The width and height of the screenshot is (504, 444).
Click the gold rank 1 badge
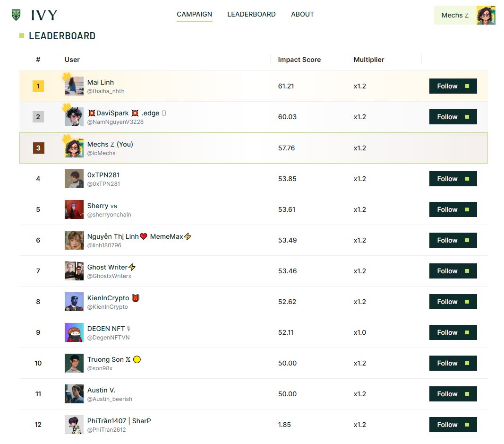38,86
